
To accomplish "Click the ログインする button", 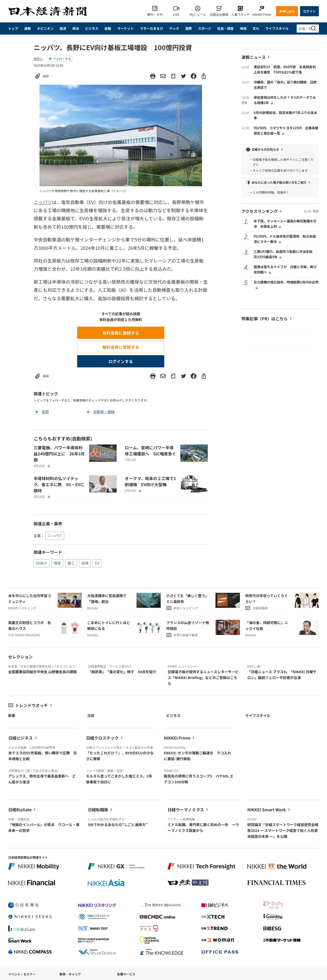I will click(x=121, y=362).
